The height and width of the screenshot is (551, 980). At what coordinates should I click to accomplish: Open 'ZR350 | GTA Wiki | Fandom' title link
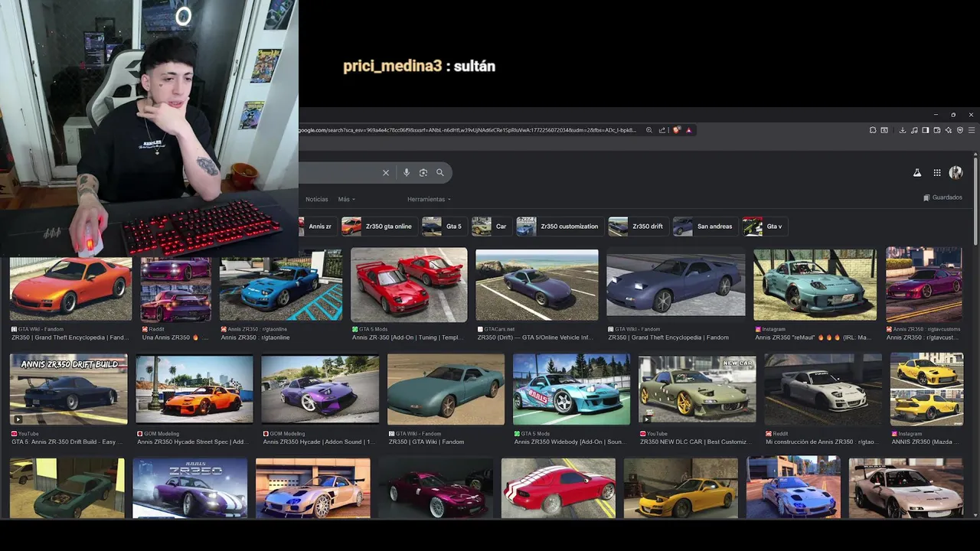click(x=426, y=442)
